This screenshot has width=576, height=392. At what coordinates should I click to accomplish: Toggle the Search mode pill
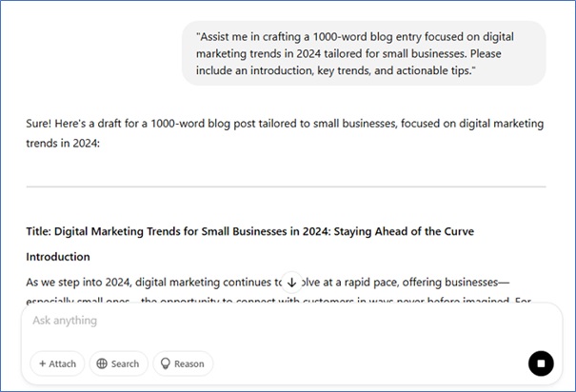[118, 363]
